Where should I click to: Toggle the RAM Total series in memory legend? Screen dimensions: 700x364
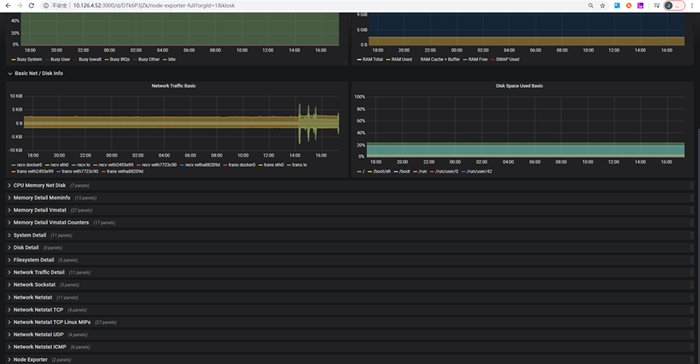coord(373,59)
